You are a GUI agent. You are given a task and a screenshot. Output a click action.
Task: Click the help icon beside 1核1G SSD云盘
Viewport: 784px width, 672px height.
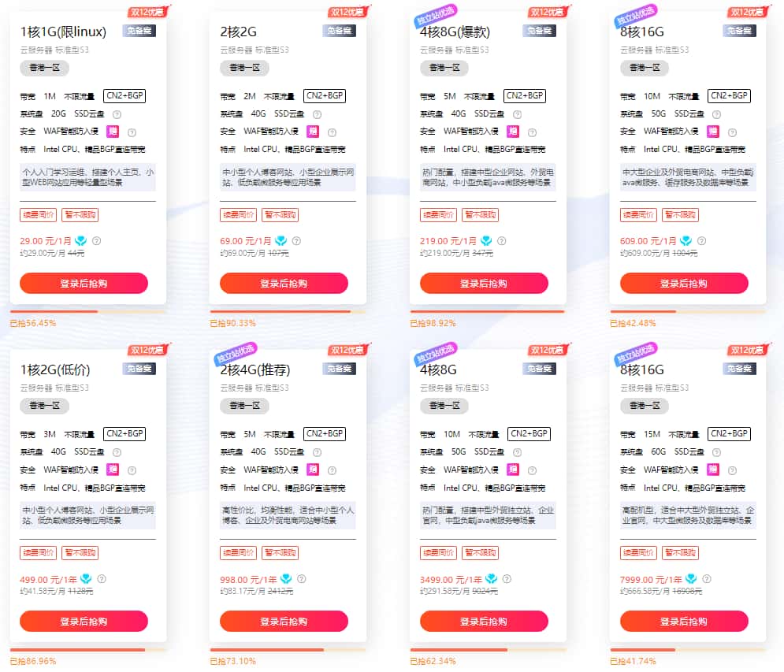(117, 114)
